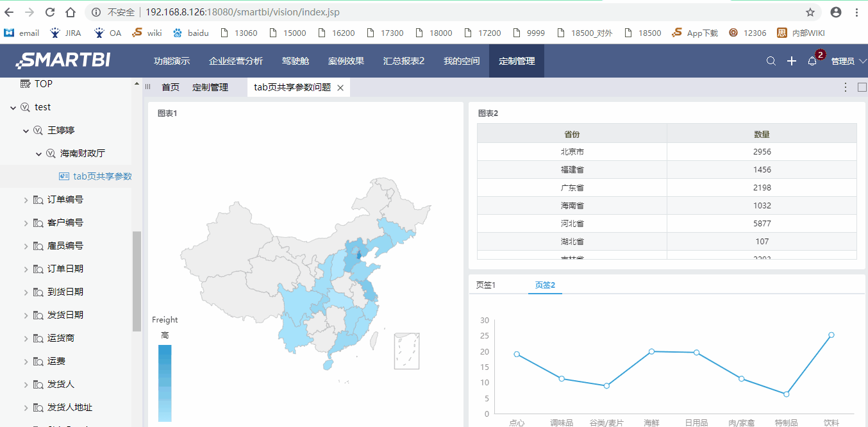The height and width of the screenshot is (427, 868).
Task: Open the OA bookmark
Action: (108, 33)
